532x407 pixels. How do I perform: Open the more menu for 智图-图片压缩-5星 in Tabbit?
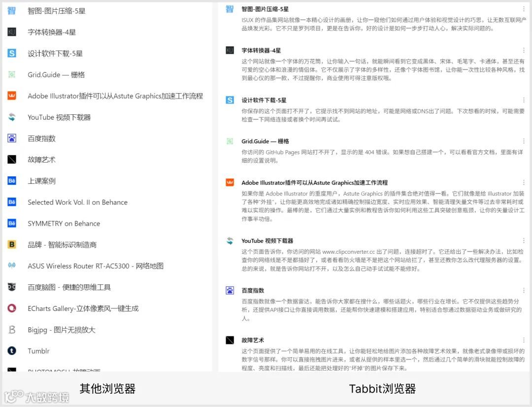point(524,9)
